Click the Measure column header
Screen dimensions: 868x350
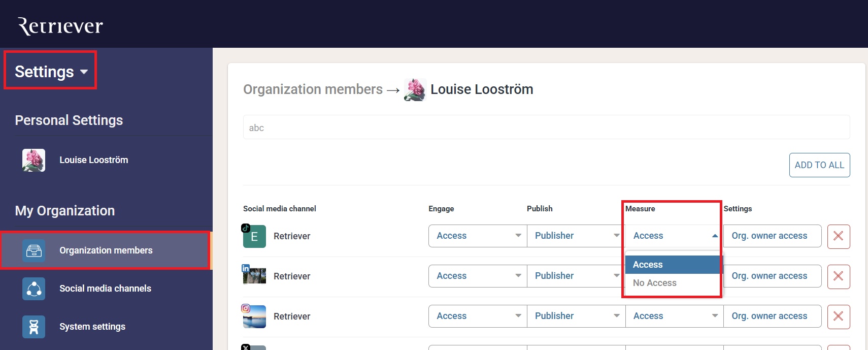(640, 209)
